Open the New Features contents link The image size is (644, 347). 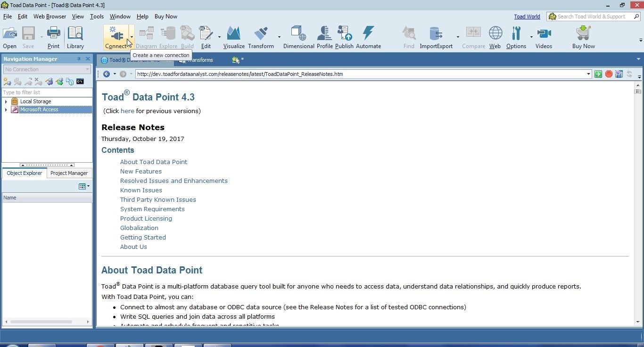coord(140,171)
